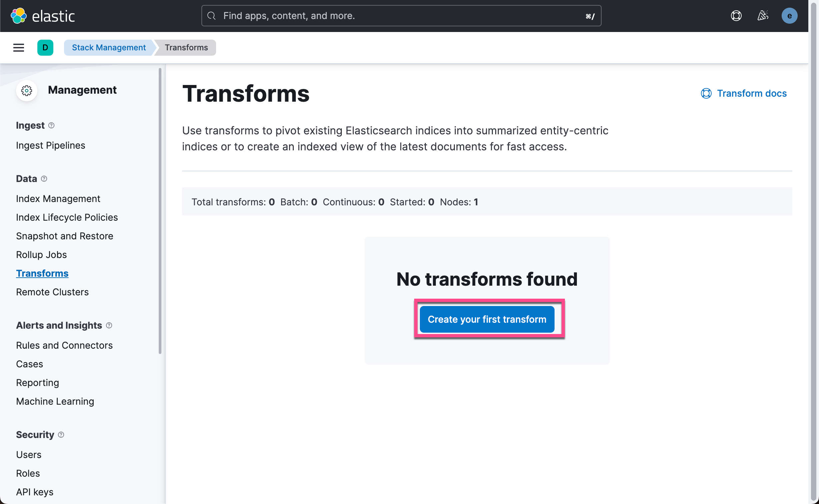Click Create your first transform
The height and width of the screenshot is (504, 819).
click(x=487, y=319)
